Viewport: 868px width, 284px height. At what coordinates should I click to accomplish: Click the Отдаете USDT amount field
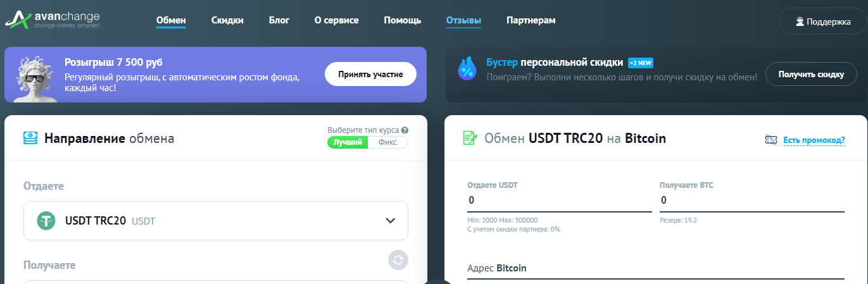click(x=560, y=201)
